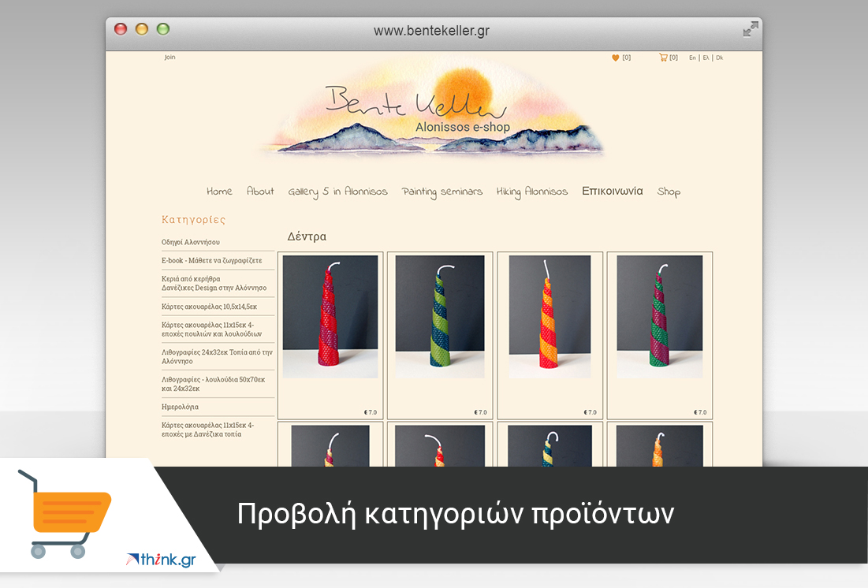Open Painting seminars menu item

(x=441, y=192)
